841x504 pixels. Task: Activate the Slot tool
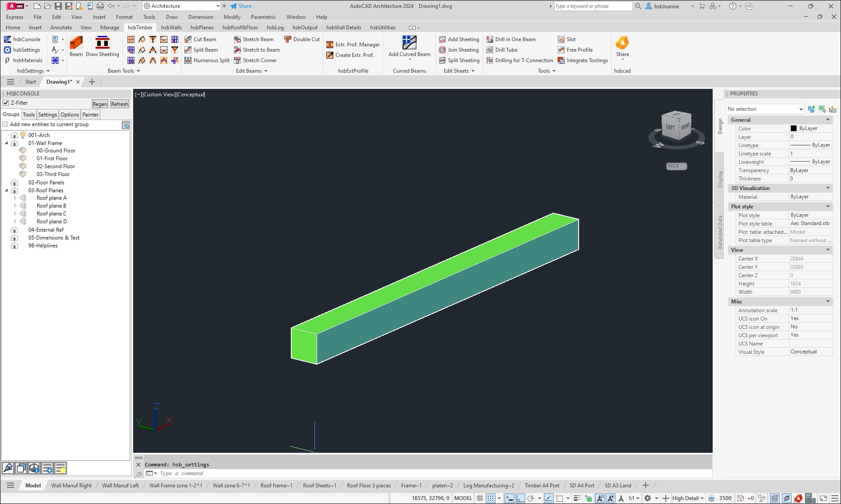(x=566, y=39)
